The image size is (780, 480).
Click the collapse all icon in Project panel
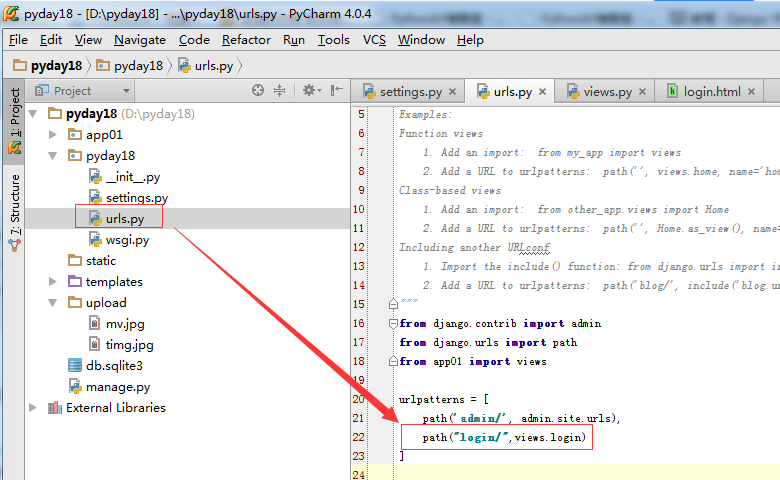[280, 90]
